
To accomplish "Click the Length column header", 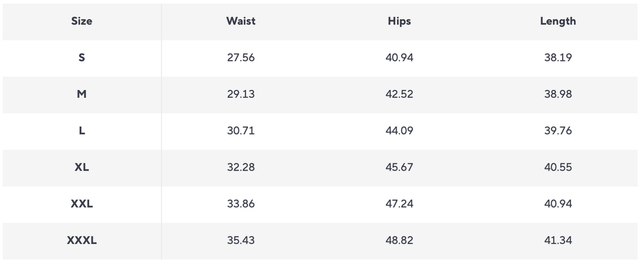I will [x=558, y=21].
